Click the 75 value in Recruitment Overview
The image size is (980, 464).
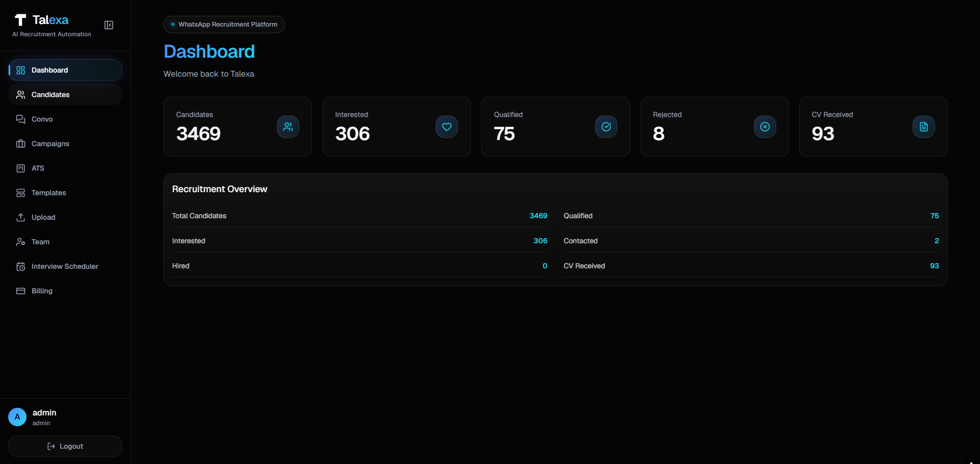coord(935,216)
